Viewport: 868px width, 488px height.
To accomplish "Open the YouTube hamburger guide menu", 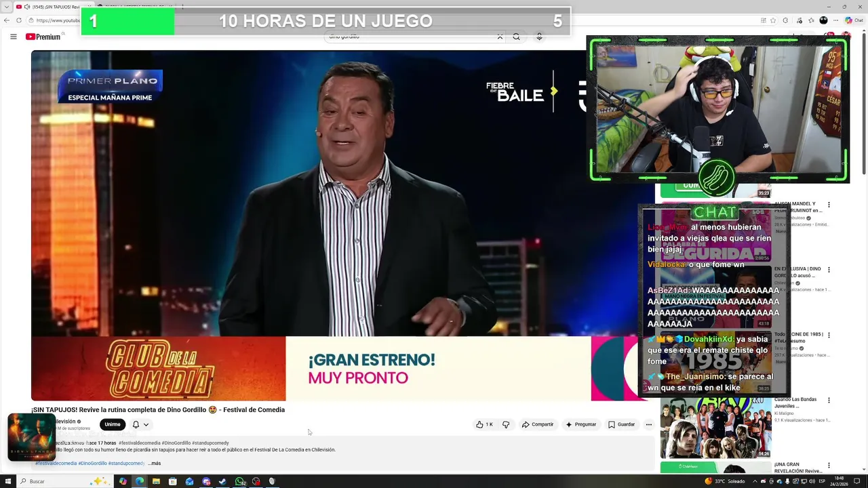I will 13,37.
